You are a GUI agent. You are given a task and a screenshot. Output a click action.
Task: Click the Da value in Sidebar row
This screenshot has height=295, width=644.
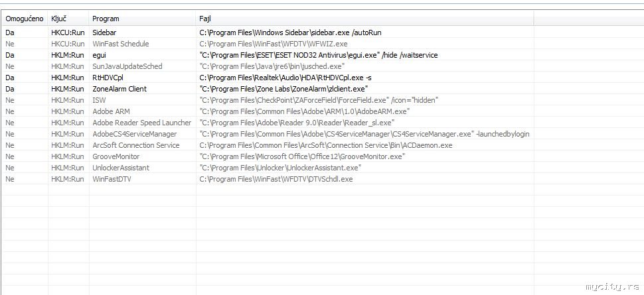[10, 32]
